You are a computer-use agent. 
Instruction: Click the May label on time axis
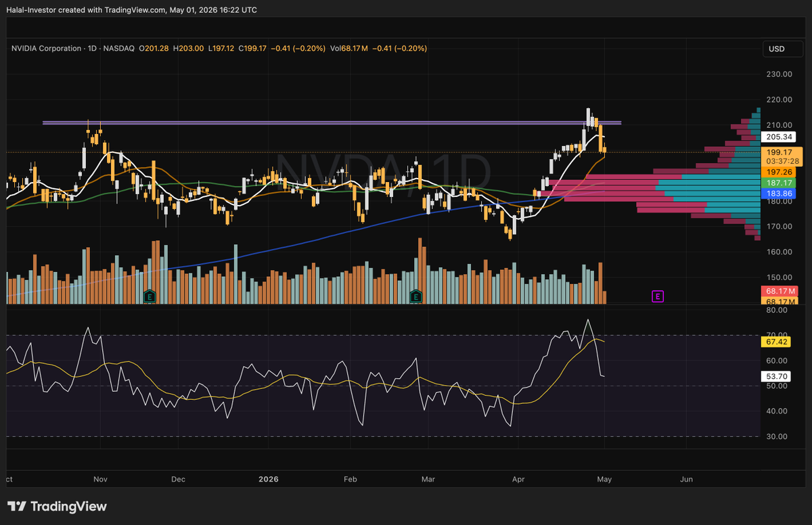(604, 479)
